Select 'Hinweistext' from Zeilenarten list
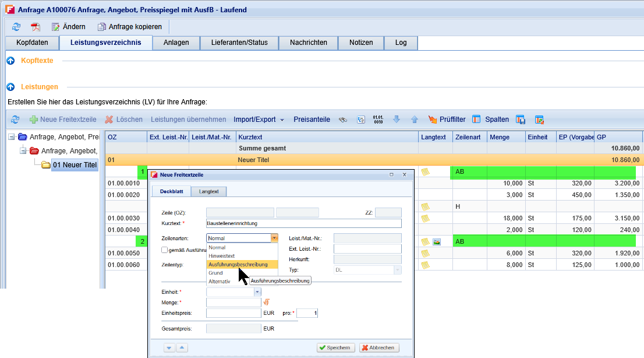Screen dimensions: 644x358 coord(222,256)
